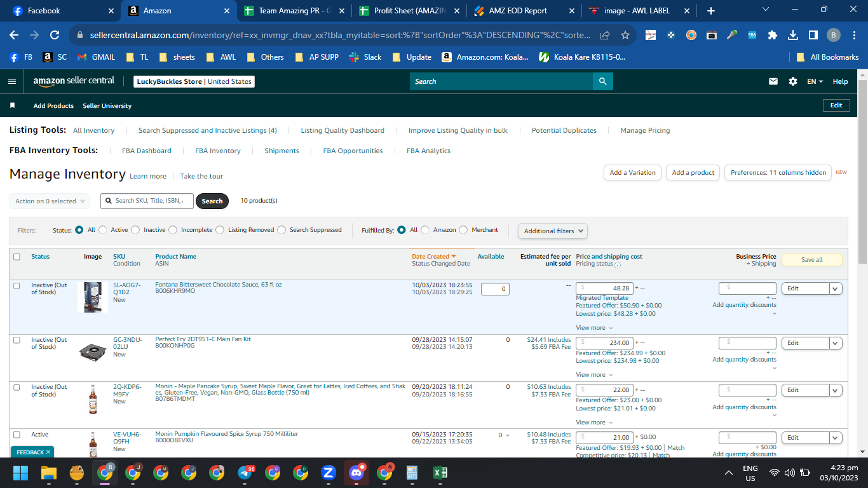Open the Manage Pricing link

(x=645, y=131)
